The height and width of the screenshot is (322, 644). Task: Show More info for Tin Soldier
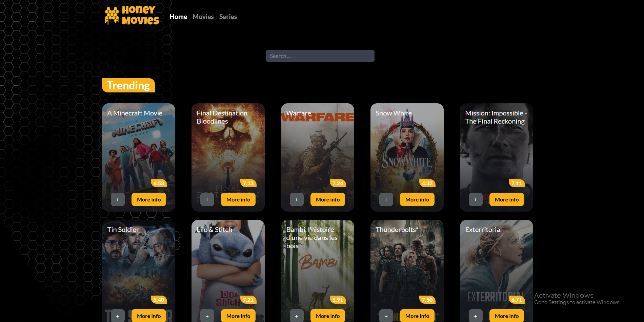[149, 316]
